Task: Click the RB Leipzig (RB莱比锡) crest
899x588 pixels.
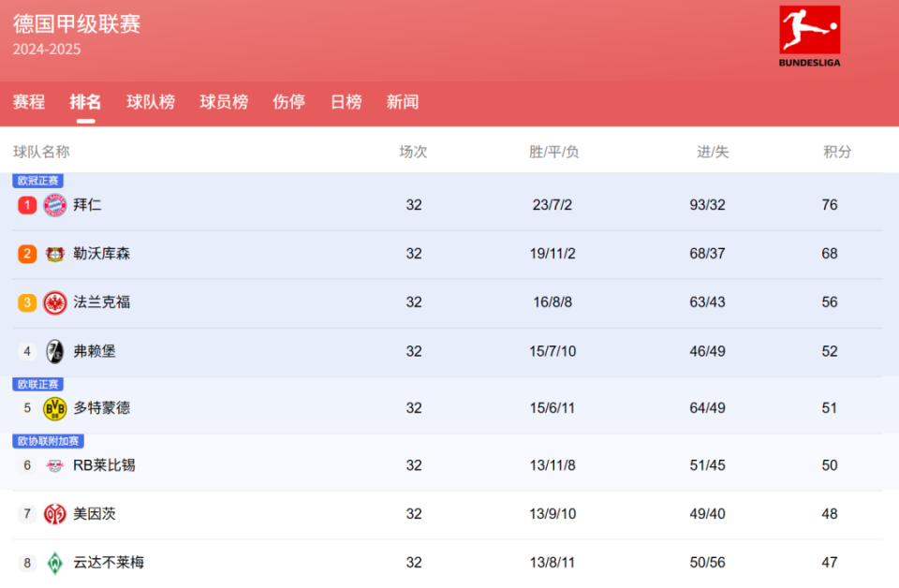Action: (55, 465)
